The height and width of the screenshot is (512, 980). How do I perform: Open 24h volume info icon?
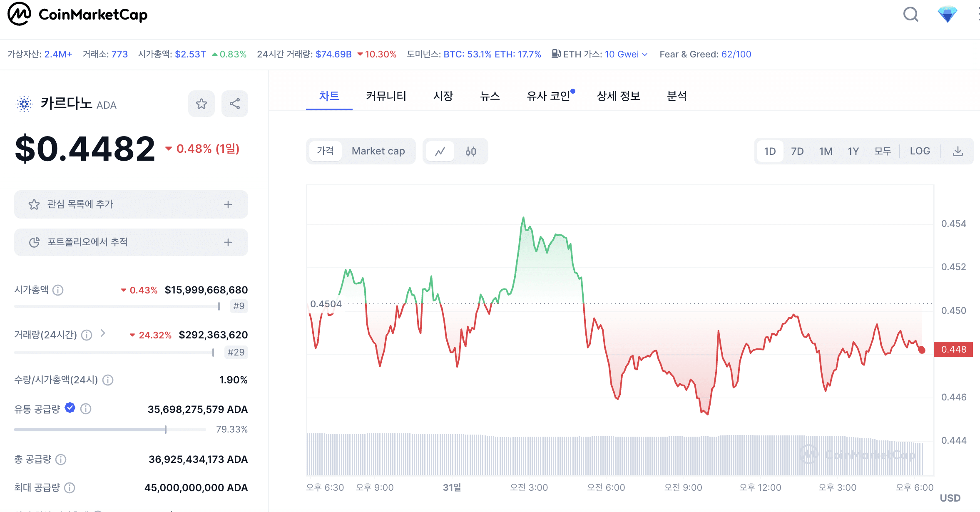coord(87,335)
